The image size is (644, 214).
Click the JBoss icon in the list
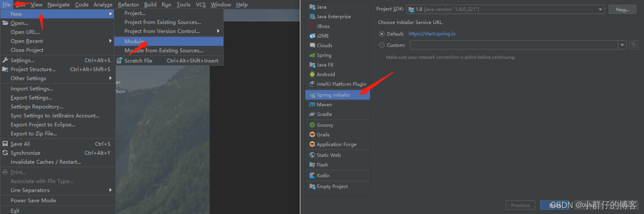coord(312,26)
